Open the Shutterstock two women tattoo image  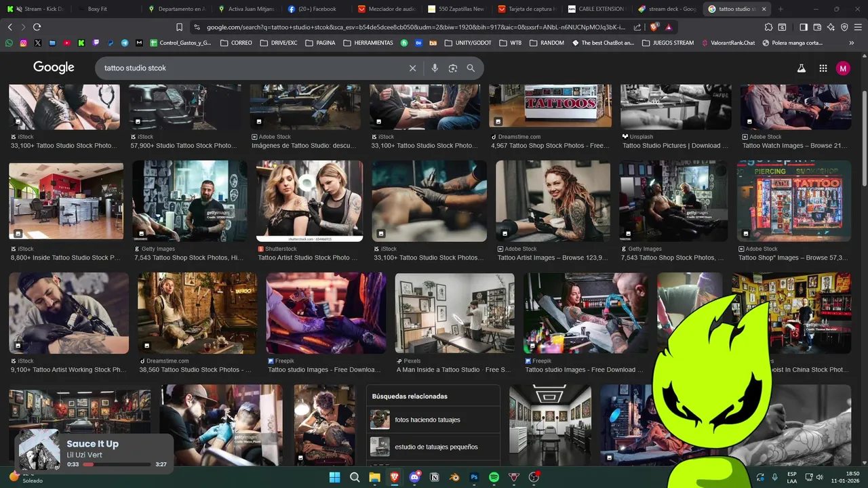[x=309, y=201]
